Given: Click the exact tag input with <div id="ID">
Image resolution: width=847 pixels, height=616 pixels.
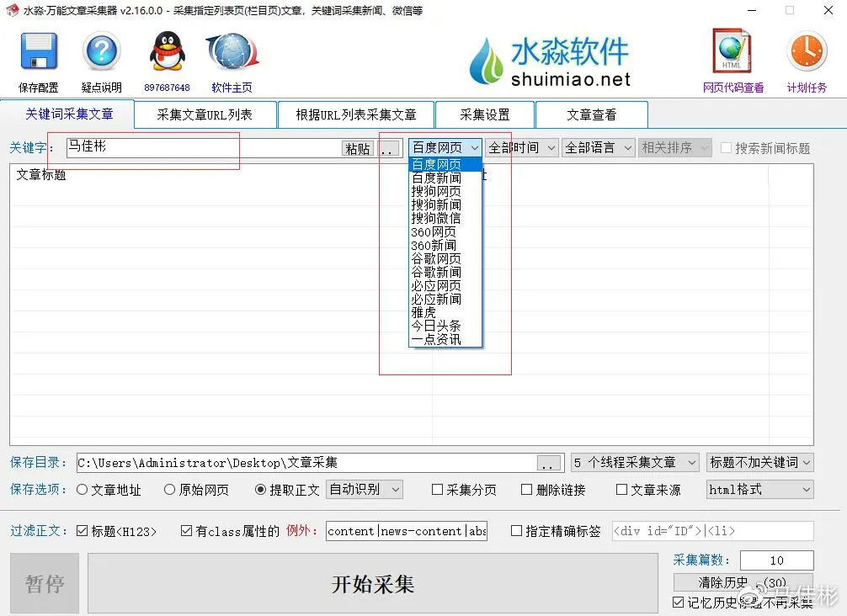Looking at the screenshot, I should (x=712, y=531).
